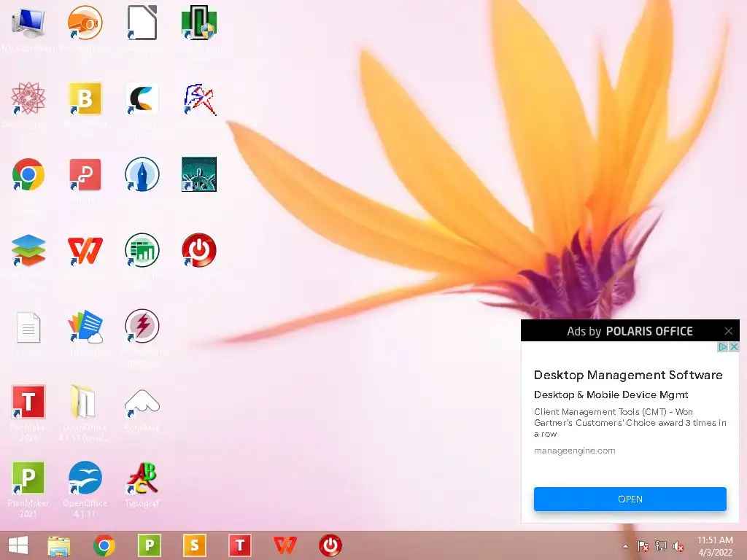747x560 pixels.
Task: Open the Calligra C-shaped logo shortcut
Action: click(142, 98)
